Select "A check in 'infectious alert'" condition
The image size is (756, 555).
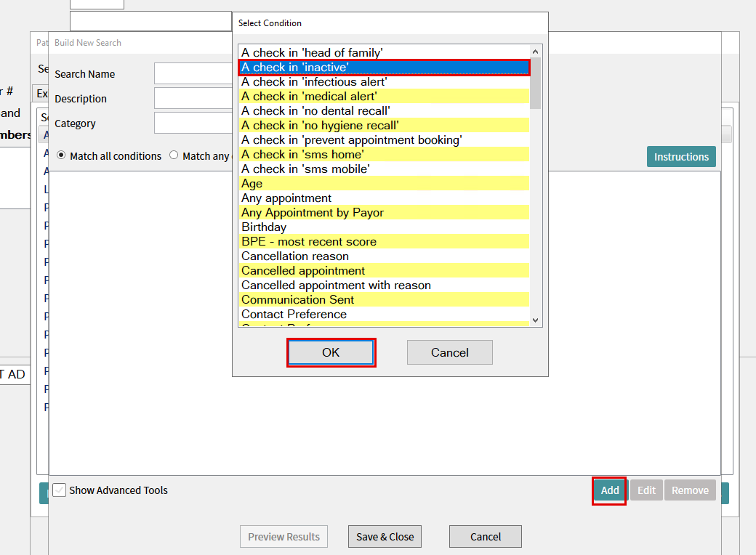point(385,82)
